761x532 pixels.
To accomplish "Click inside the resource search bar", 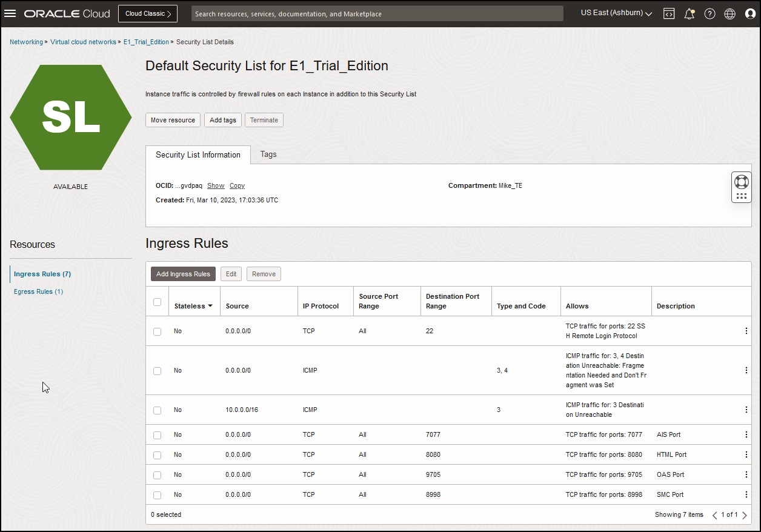I will click(377, 13).
